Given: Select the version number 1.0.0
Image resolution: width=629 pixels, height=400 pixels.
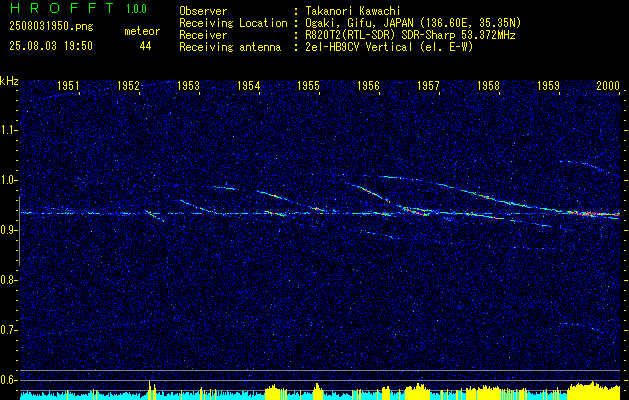Looking at the screenshot, I should 136,9.
